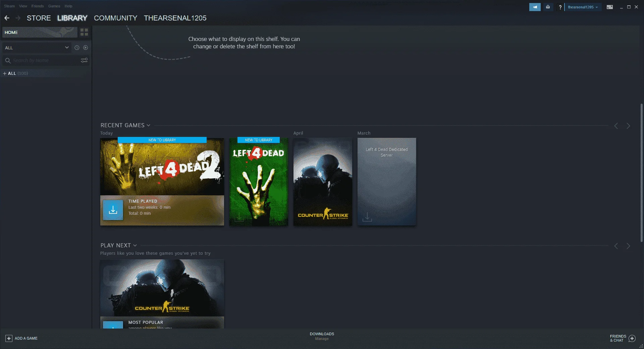Download Left 4 Dead 2 via blue button
This screenshot has height=349, width=644.
113,210
